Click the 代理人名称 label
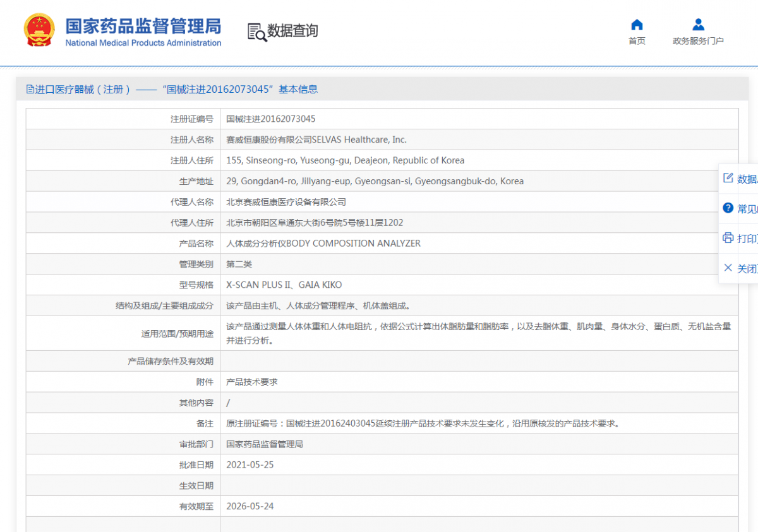 (192, 202)
